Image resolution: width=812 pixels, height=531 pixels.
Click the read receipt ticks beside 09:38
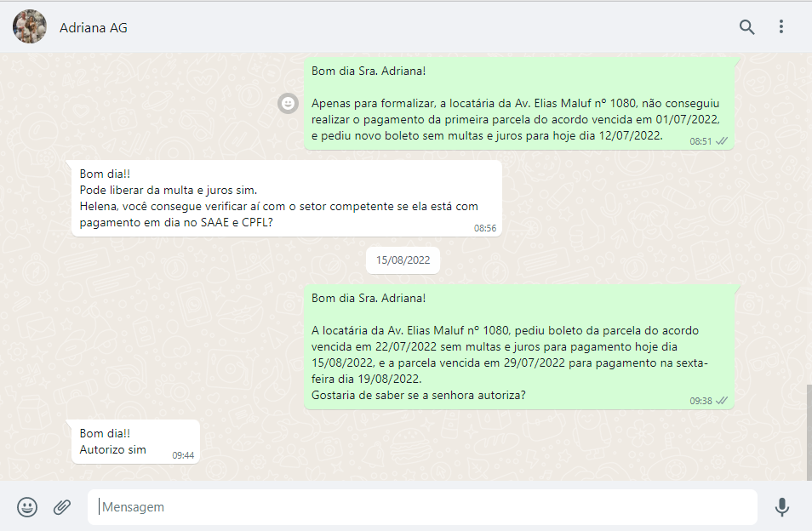coord(722,400)
